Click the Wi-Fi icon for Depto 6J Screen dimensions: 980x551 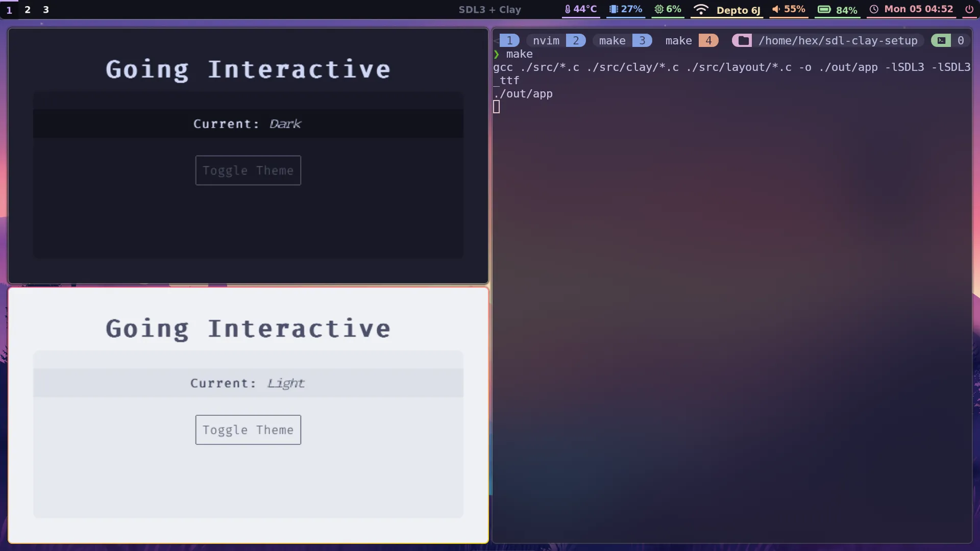click(701, 10)
